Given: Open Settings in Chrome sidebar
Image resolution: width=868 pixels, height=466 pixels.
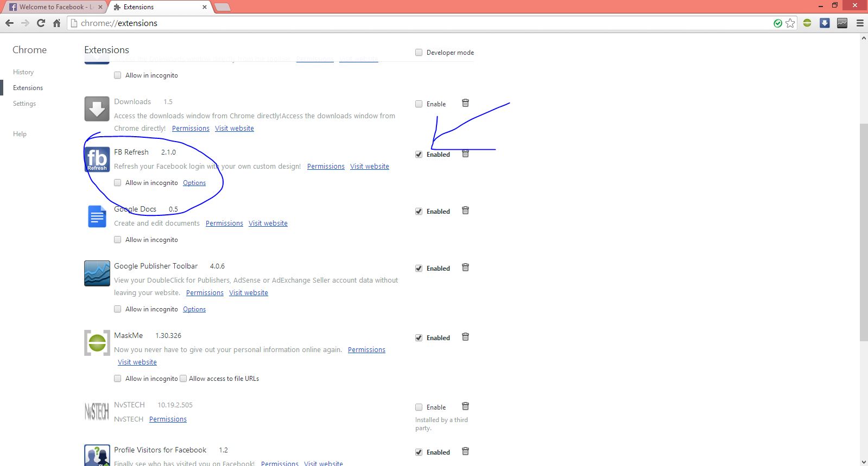Looking at the screenshot, I should 24,104.
